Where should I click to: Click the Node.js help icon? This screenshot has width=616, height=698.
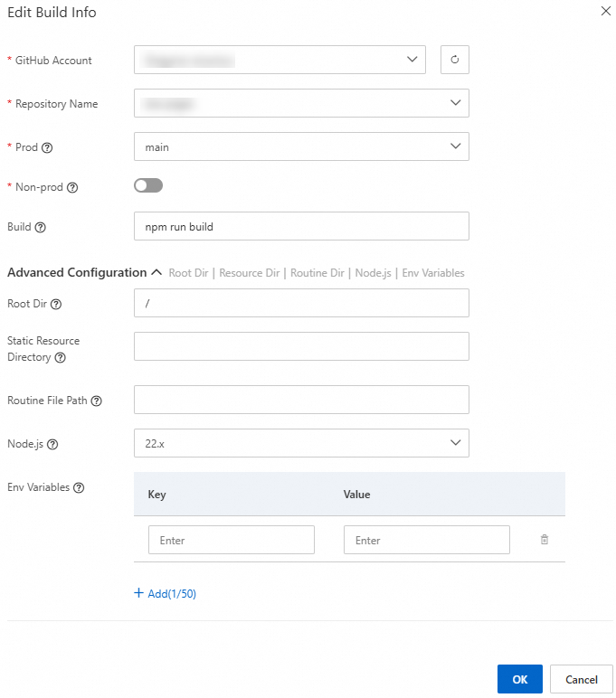tap(52, 444)
